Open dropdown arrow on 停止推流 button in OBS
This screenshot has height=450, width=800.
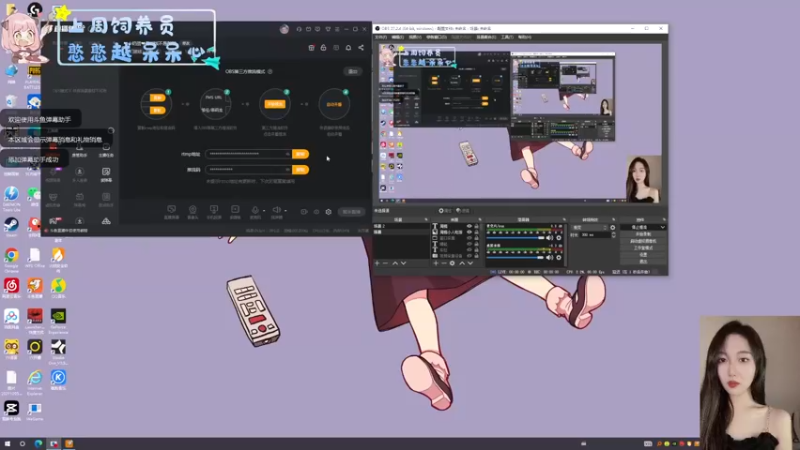click(662, 228)
